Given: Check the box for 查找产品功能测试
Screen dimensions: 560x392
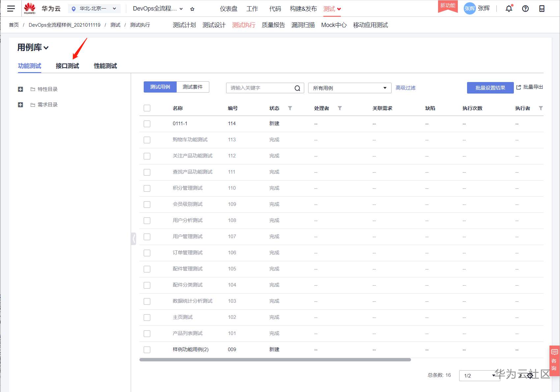Looking at the screenshot, I should tap(147, 172).
